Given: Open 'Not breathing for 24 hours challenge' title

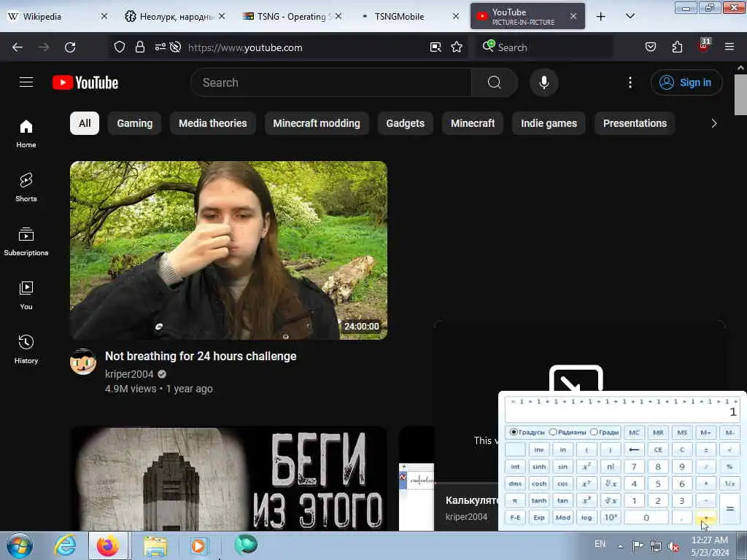Looking at the screenshot, I should click(x=201, y=356).
